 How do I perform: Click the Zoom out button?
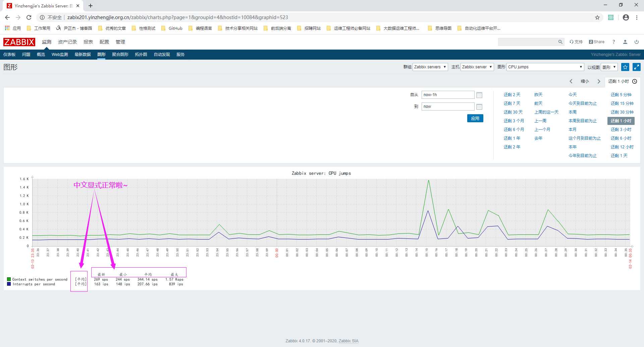585,81
